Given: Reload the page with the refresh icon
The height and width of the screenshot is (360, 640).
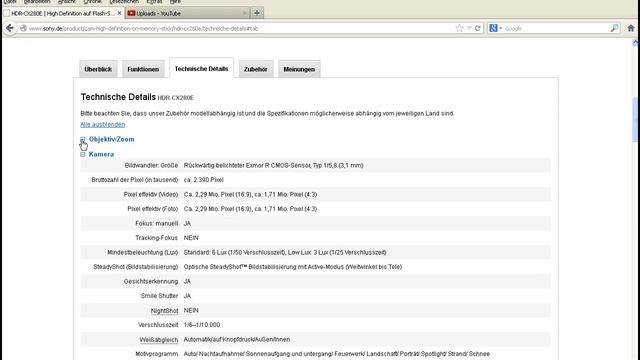Looking at the screenshot, I should pyautogui.click(x=478, y=29).
